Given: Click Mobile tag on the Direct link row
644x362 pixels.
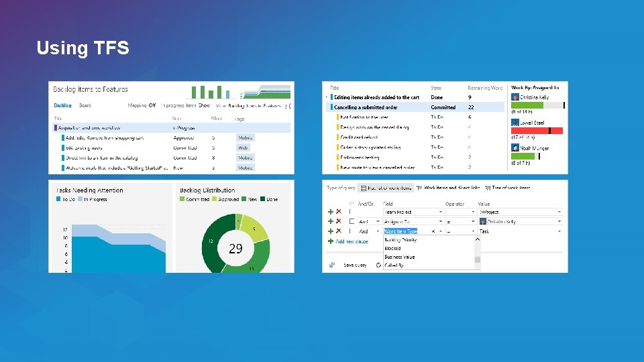Looking at the screenshot, I should coord(246,158).
